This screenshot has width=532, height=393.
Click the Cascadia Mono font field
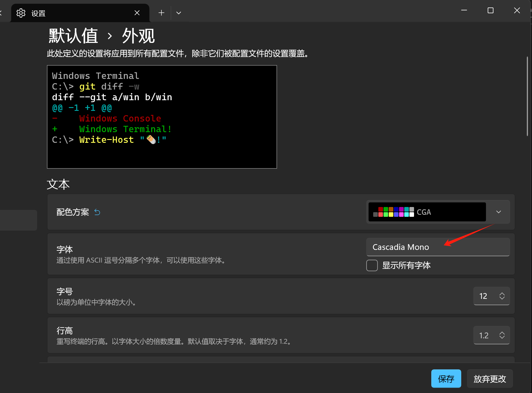click(x=438, y=247)
